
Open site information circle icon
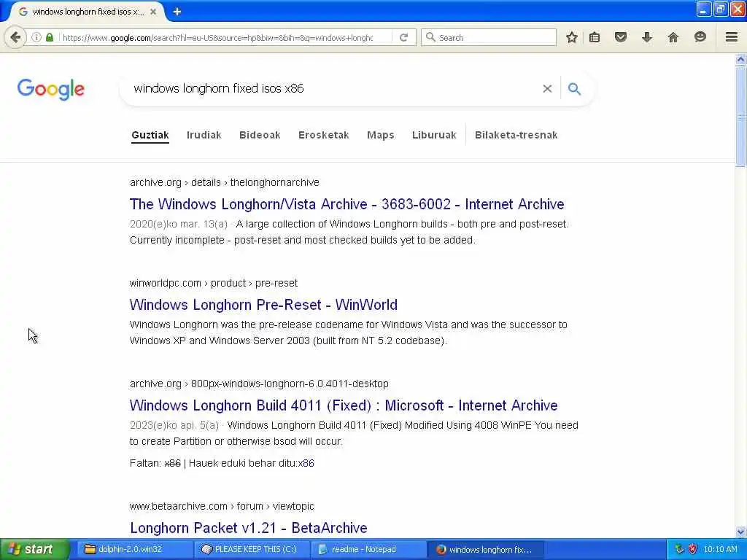pyautogui.click(x=36, y=37)
